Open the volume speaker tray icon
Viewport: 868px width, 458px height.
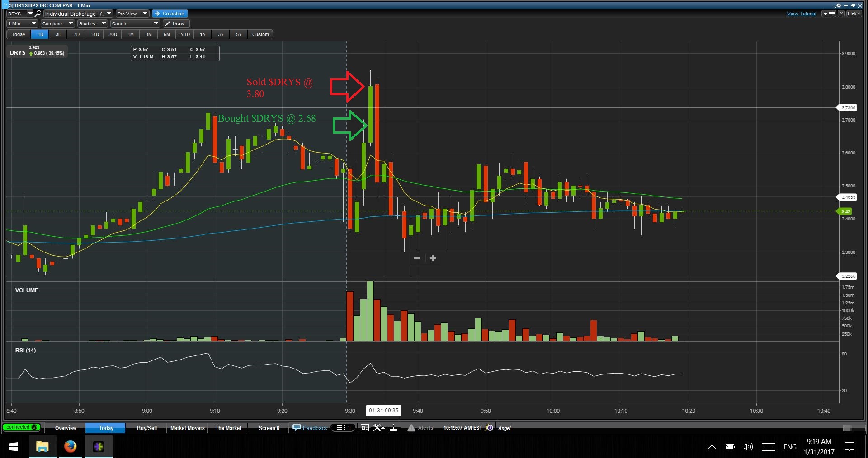tap(748, 447)
